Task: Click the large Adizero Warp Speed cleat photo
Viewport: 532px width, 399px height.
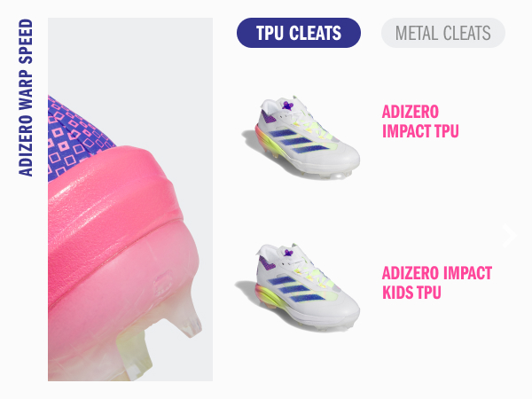Action: 130,199
